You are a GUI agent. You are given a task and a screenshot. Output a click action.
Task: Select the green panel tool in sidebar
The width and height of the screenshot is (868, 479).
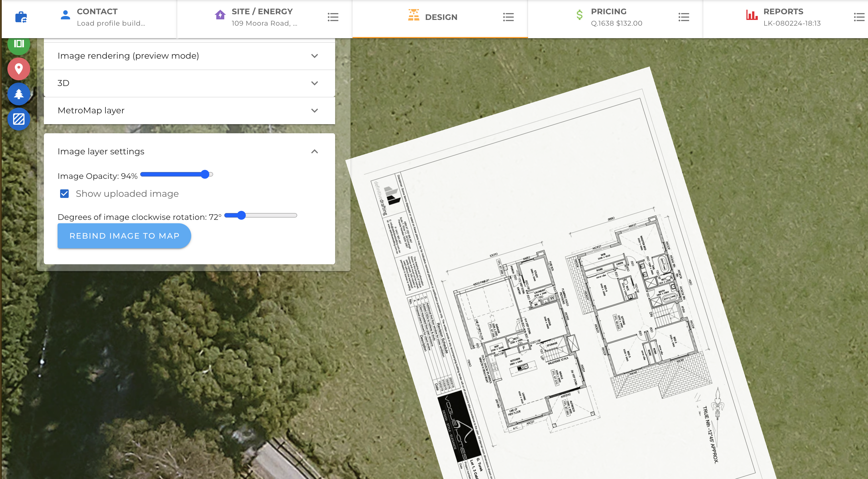(19, 44)
